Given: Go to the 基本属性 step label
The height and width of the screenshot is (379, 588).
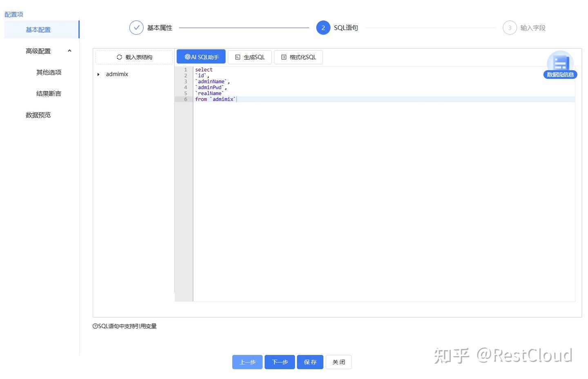Looking at the screenshot, I should point(160,28).
